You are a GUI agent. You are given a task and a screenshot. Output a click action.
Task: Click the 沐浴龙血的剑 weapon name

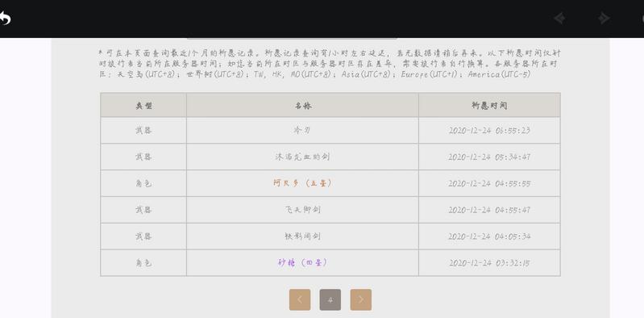[302, 157]
